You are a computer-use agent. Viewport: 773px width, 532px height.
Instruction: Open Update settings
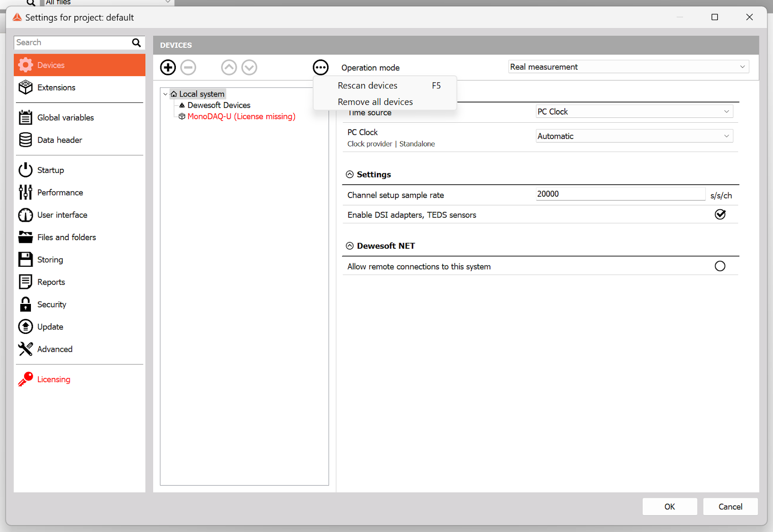(x=80, y=327)
